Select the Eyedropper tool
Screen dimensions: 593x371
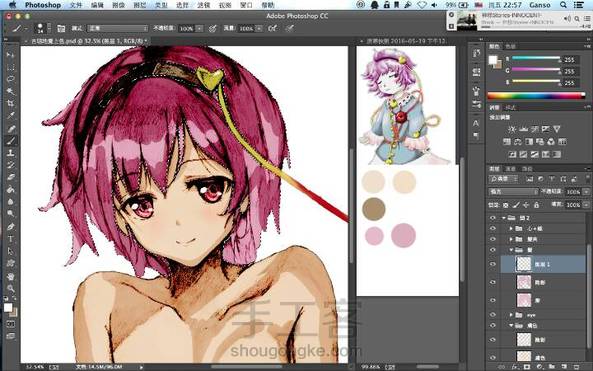click(x=11, y=116)
